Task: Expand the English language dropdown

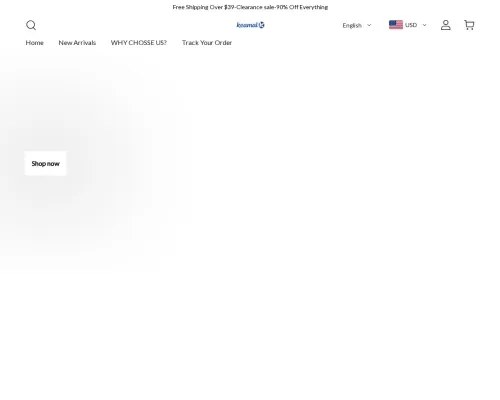Action: tap(357, 25)
